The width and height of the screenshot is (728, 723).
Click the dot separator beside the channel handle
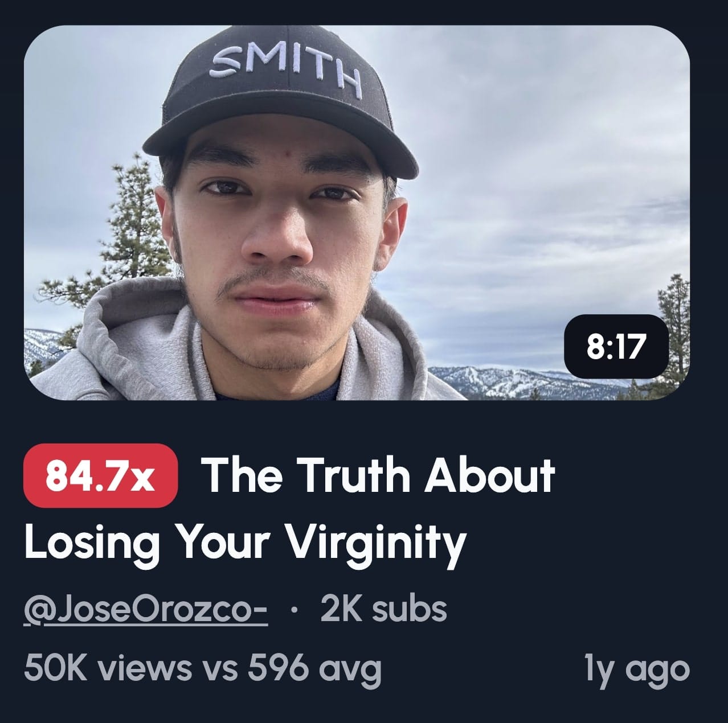[293, 611]
